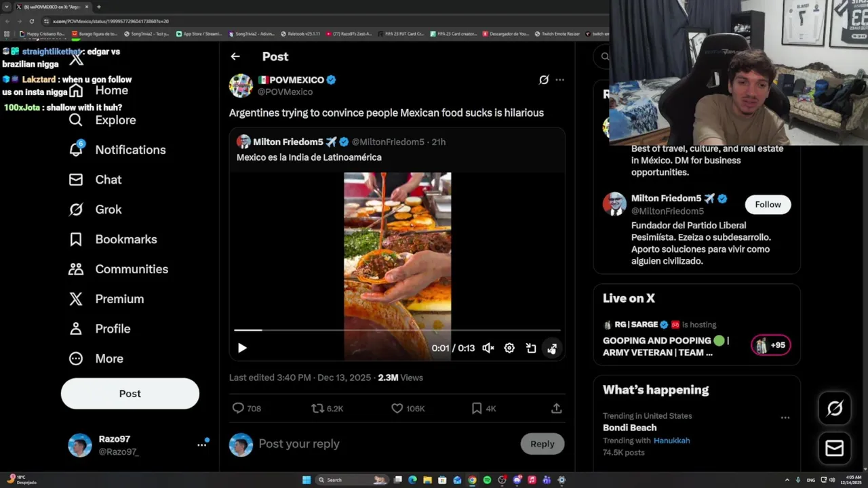Open Grok in the sidebar
This screenshot has height=488, width=868.
[x=95, y=209]
